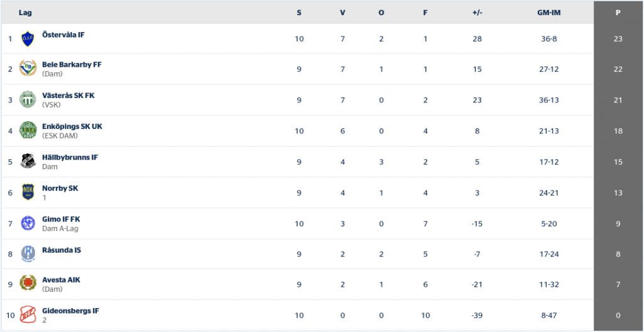Click the Råsunda IS club crest
This screenshot has height=332, width=644.
(x=28, y=253)
